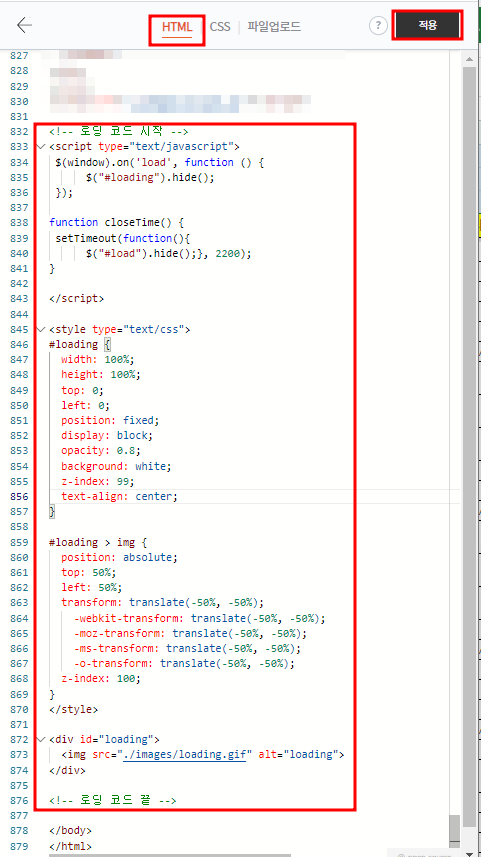Click '-webkit-transform' property line
481x857 pixels.
pos(200,618)
